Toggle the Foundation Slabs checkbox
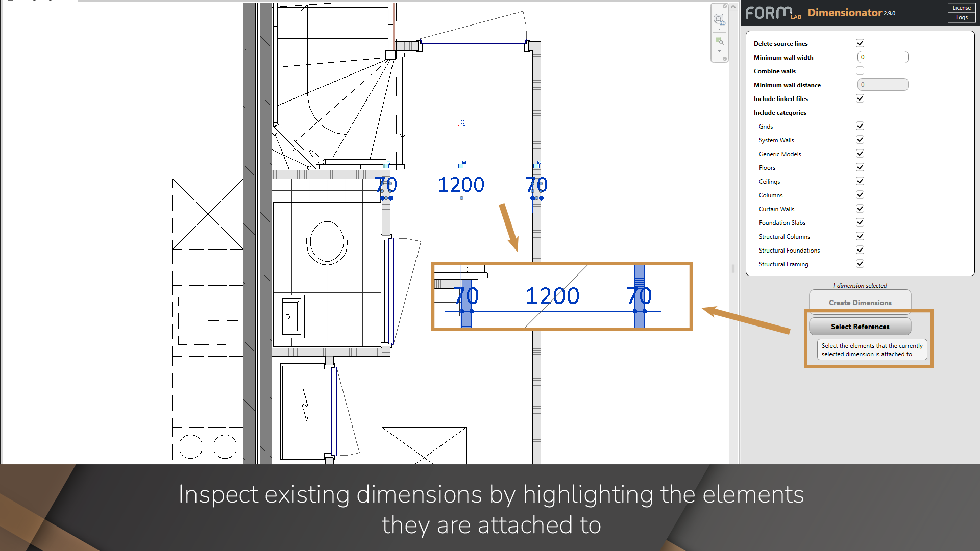 [860, 222]
